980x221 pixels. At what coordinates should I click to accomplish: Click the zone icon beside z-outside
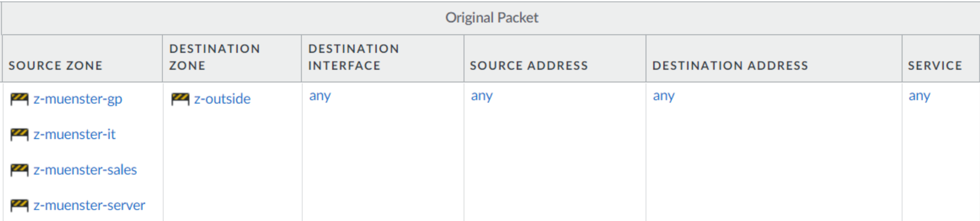click(x=180, y=99)
